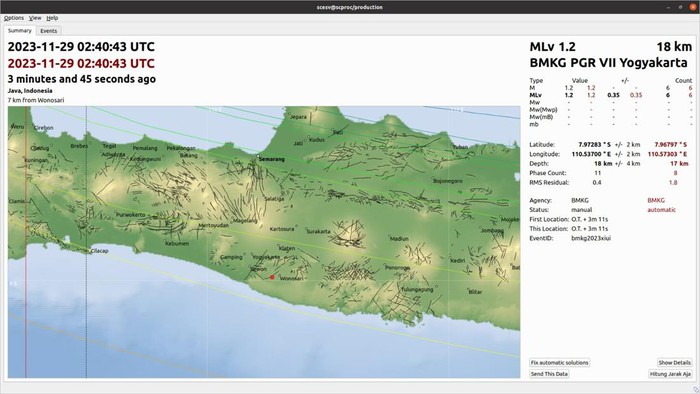Viewport: 700px width, 394px height.
Task: Click the Tuban label on map
Action: pyautogui.click(x=460, y=147)
